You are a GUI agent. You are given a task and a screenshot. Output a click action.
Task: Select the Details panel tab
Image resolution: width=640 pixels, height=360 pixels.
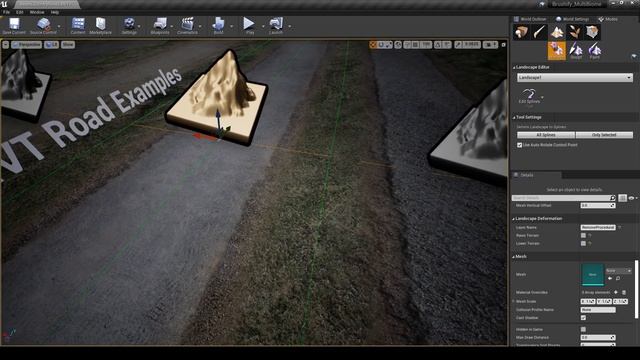(x=536, y=175)
